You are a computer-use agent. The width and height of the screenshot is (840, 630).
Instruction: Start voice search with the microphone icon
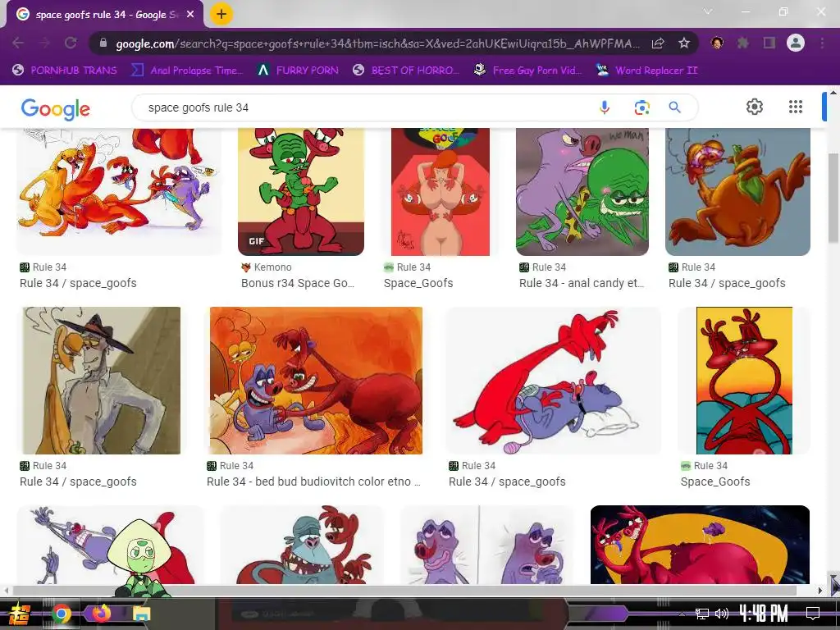[x=605, y=107]
